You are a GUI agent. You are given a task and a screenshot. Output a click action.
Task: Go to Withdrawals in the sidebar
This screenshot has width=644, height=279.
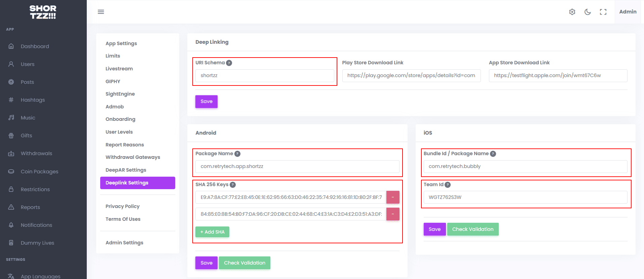(36, 153)
